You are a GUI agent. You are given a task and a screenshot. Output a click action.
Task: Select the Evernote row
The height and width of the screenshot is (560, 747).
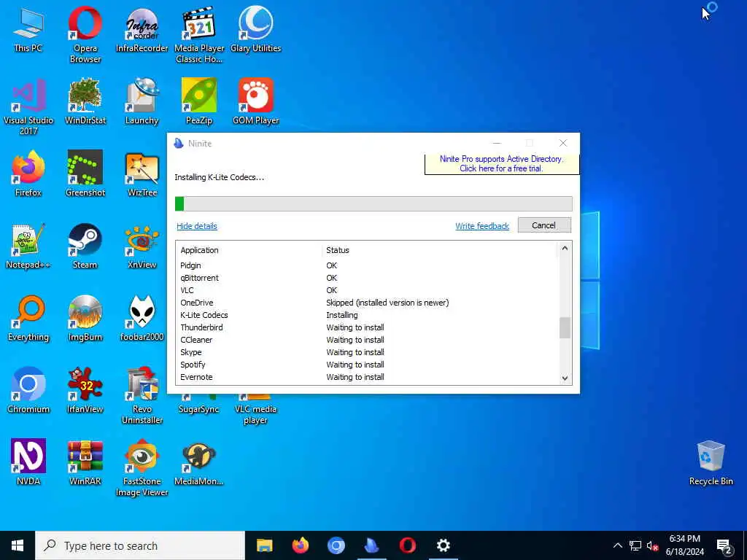(x=367, y=377)
